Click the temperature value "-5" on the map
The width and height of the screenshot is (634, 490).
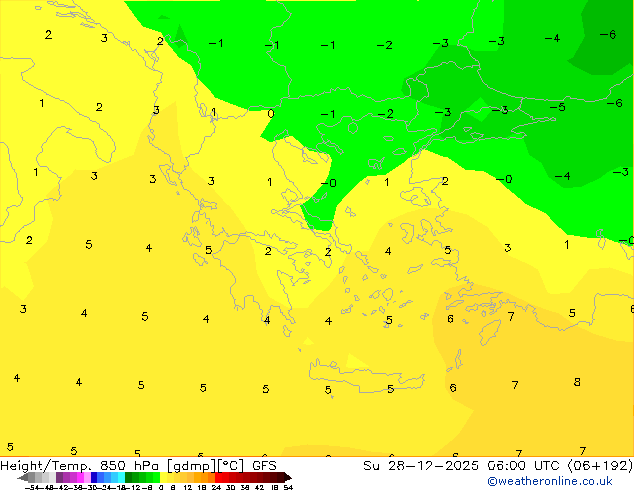tap(558, 107)
